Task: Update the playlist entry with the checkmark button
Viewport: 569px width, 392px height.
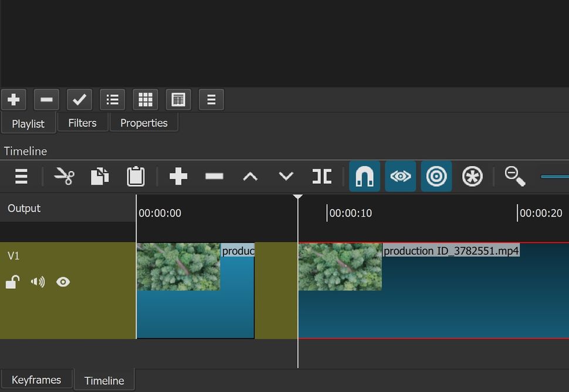Action: tap(79, 99)
